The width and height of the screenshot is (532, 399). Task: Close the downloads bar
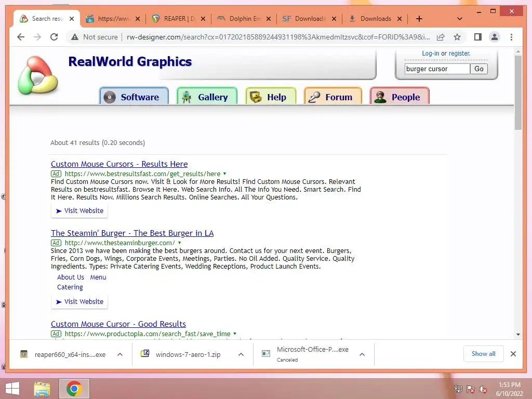tap(513, 354)
